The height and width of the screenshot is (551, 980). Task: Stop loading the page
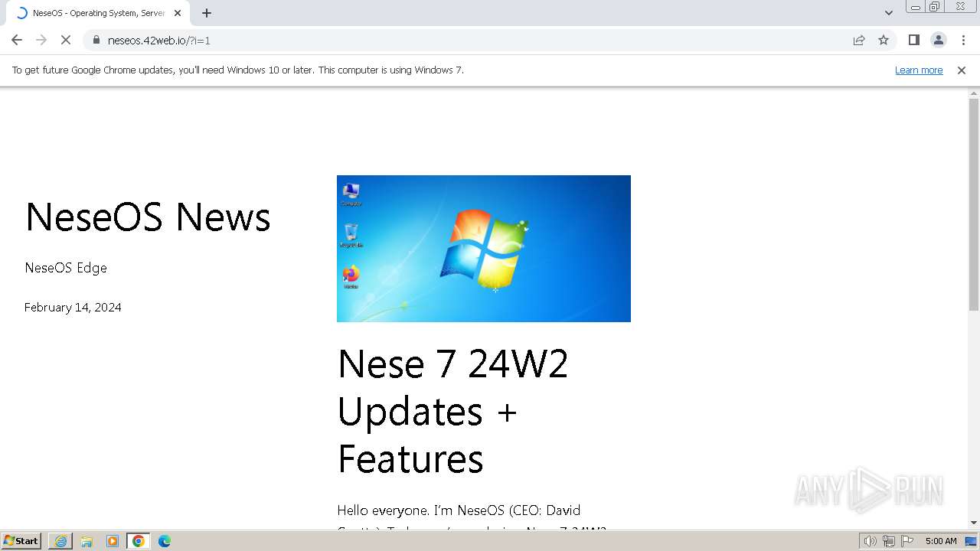point(66,40)
